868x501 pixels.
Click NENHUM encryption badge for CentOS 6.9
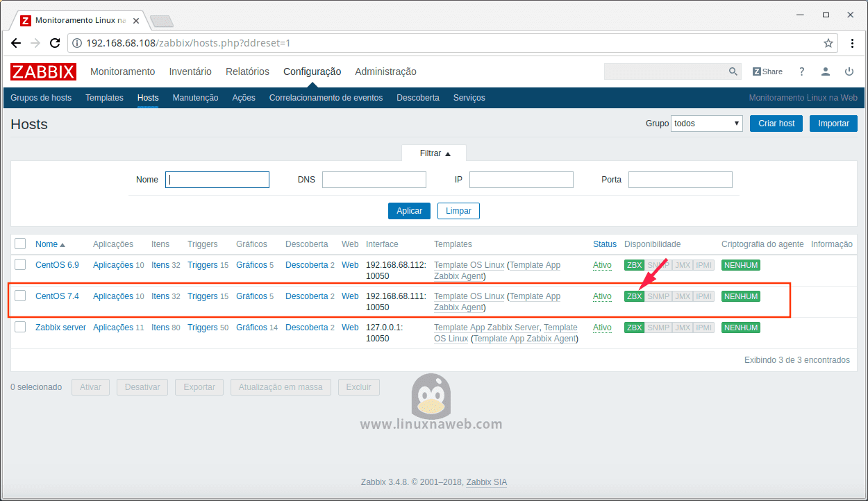pyautogui.click(x=741, y=265)
